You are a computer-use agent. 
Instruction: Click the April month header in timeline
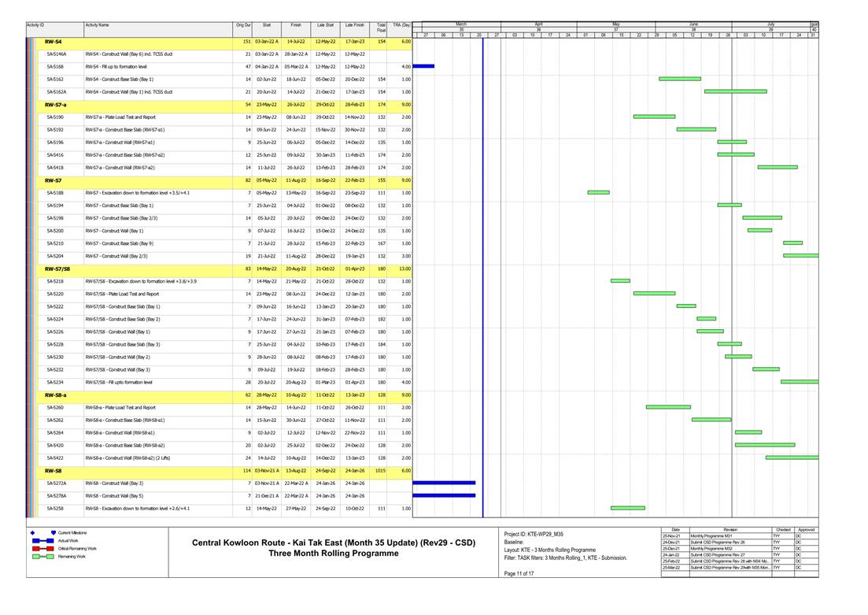[538, 24]
